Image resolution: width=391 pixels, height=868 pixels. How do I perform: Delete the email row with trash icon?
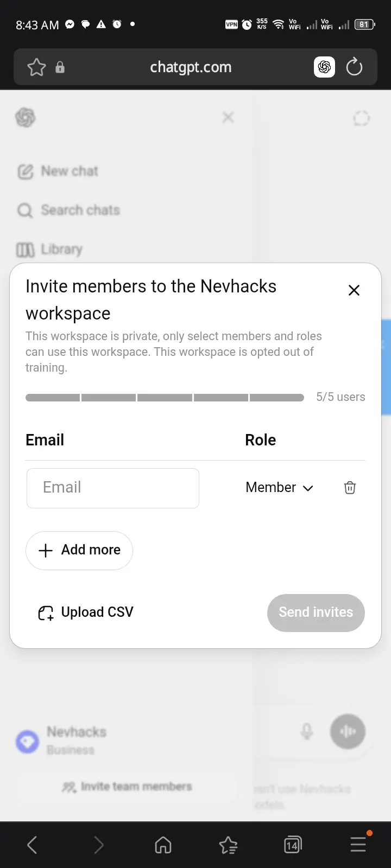350,488
